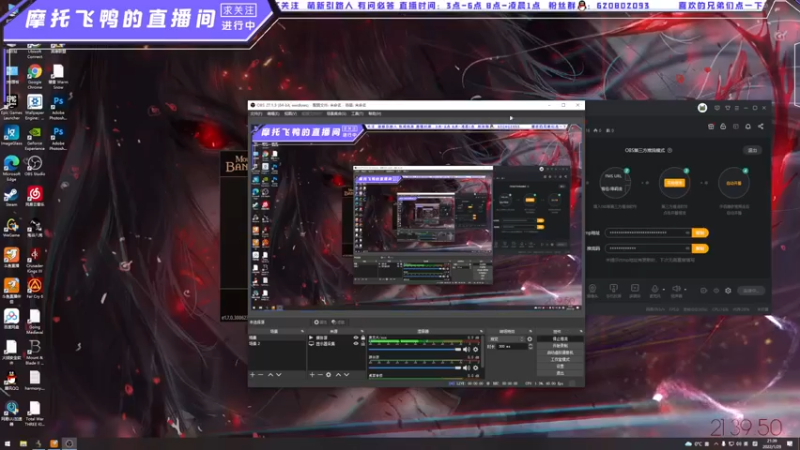Click stream key input field

click(648, 248)
